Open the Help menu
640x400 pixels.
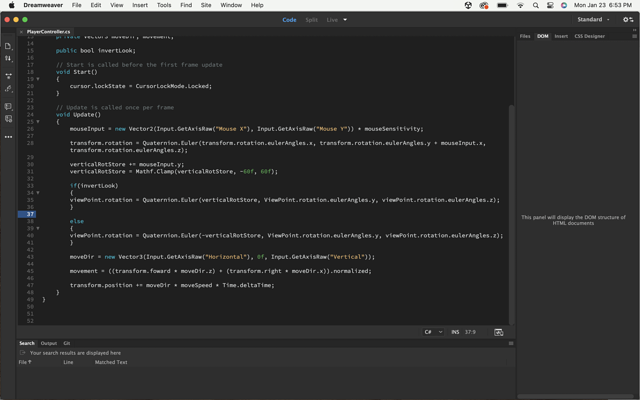coord(257,5)
